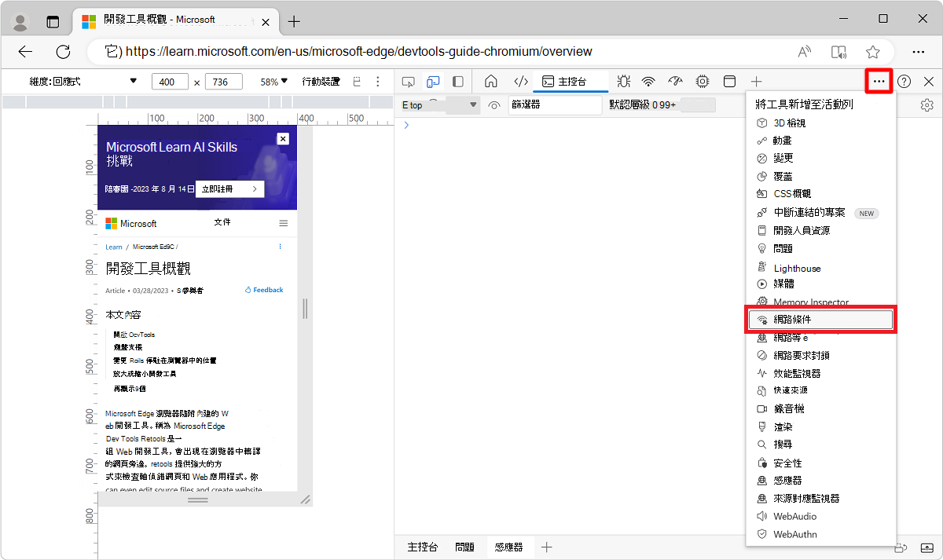Open the Network panel wifi icon
Image resolution: width=943 pixels, height=560 pixels.
point(648,81)
